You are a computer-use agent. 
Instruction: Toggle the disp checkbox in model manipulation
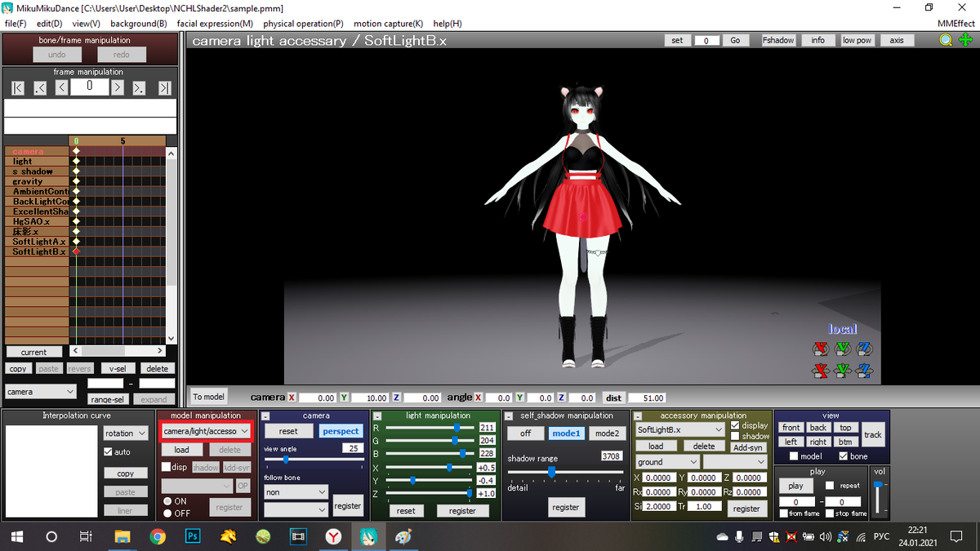pyautogui.click(x=166, y=467)
